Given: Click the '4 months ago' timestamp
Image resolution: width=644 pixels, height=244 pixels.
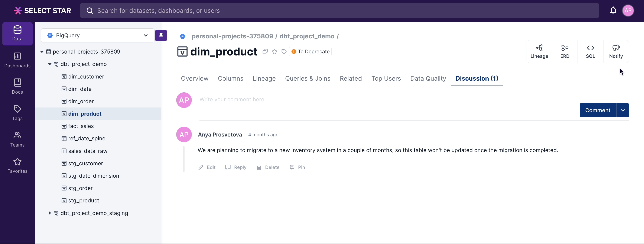Looking at the screenshot, I should point(263,135).
